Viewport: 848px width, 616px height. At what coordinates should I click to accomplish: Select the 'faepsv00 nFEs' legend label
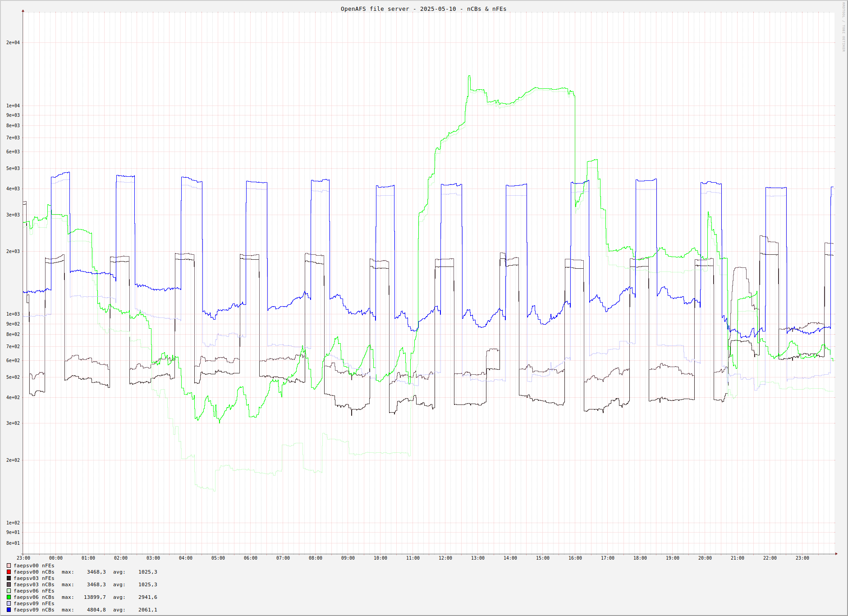pyautogui.click(x=34, y=565)
